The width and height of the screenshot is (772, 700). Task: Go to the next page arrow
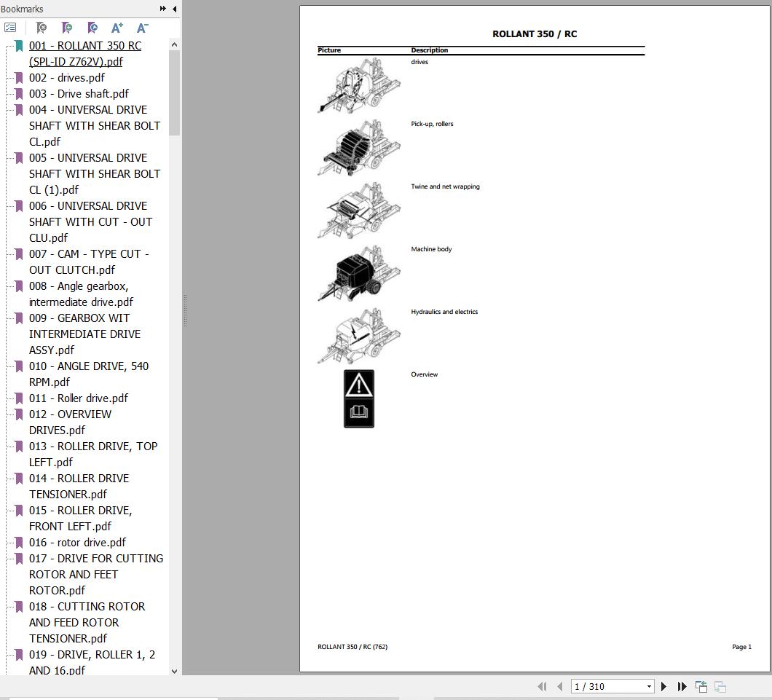point(663,686)
